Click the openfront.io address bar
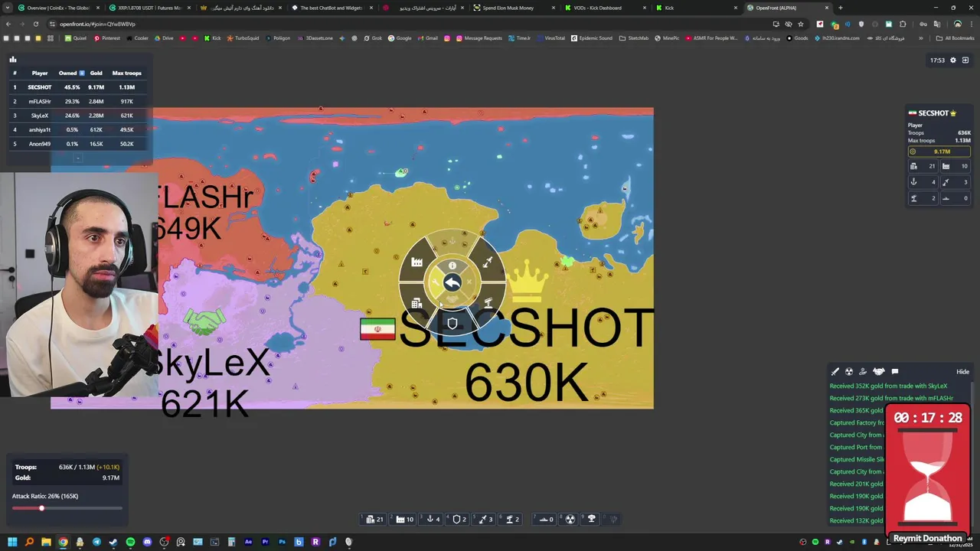Screen dimensions: 980x551 [406, 24]
